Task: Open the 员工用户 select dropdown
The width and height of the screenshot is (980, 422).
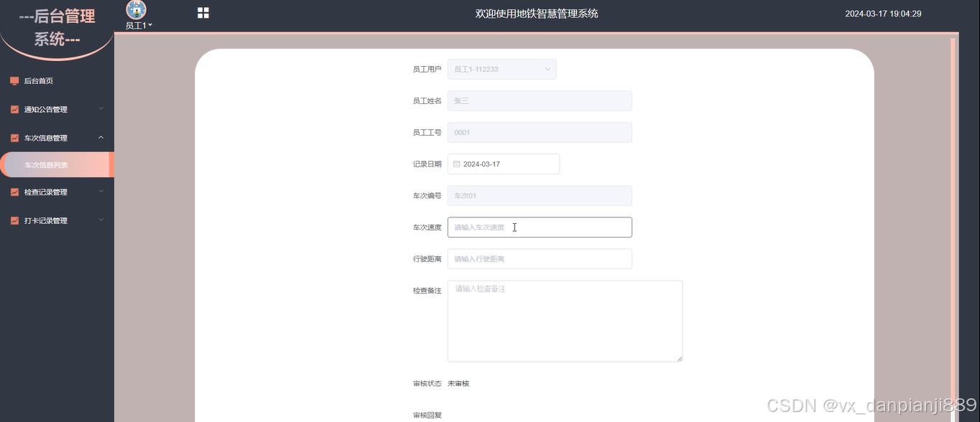Action: click(x=502, y=70)
